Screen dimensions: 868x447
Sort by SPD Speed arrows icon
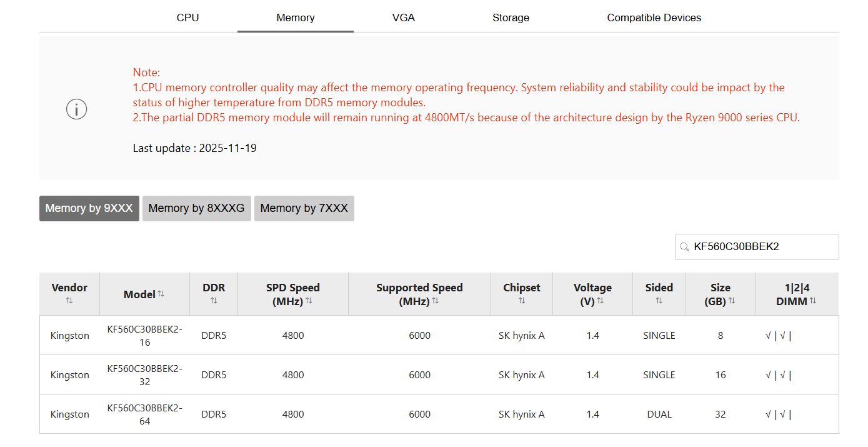[x=309, y=301]
